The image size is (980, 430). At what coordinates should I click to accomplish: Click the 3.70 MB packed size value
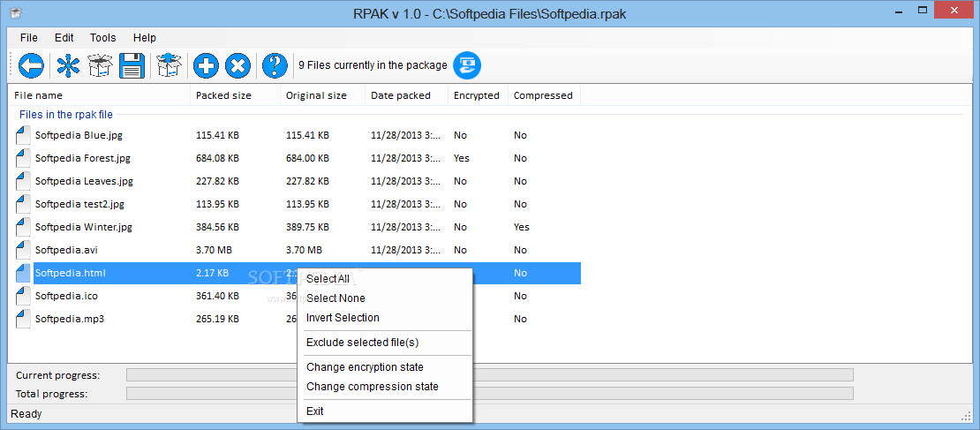(214, 250)
